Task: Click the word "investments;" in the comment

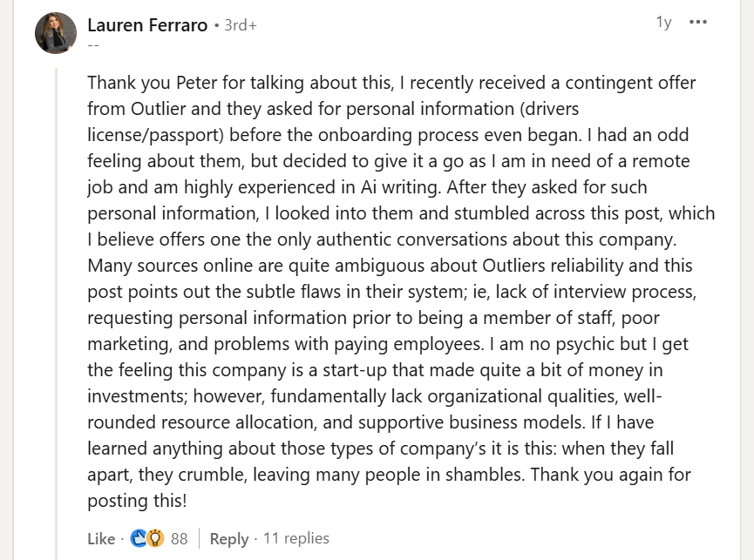Action: coord(136,397)
